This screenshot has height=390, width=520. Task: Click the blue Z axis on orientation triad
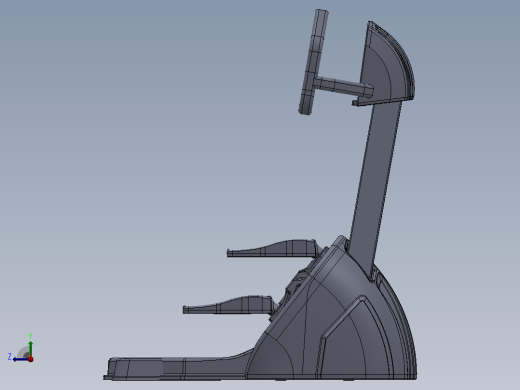(x=20, y=359)
